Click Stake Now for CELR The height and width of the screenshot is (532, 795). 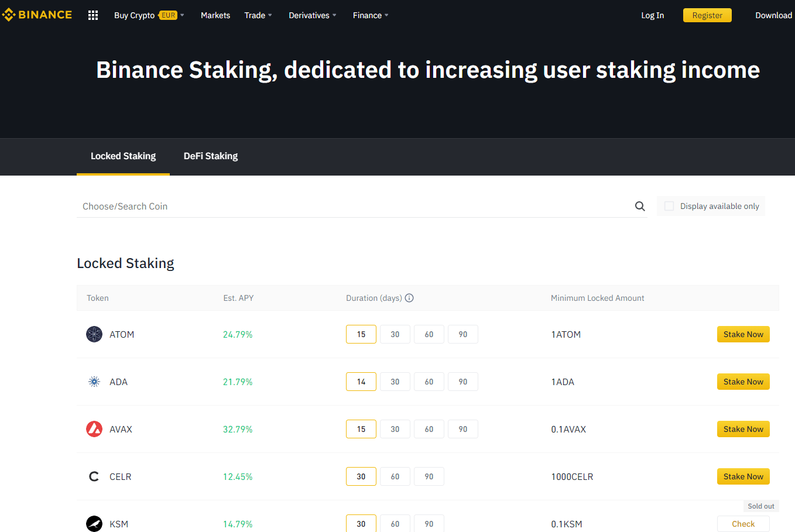tap(743, 476)
